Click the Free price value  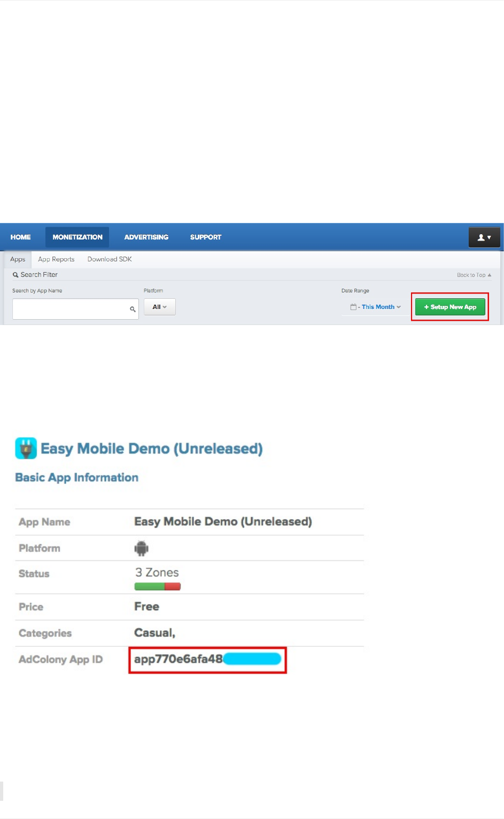click(x=147, y=607)
